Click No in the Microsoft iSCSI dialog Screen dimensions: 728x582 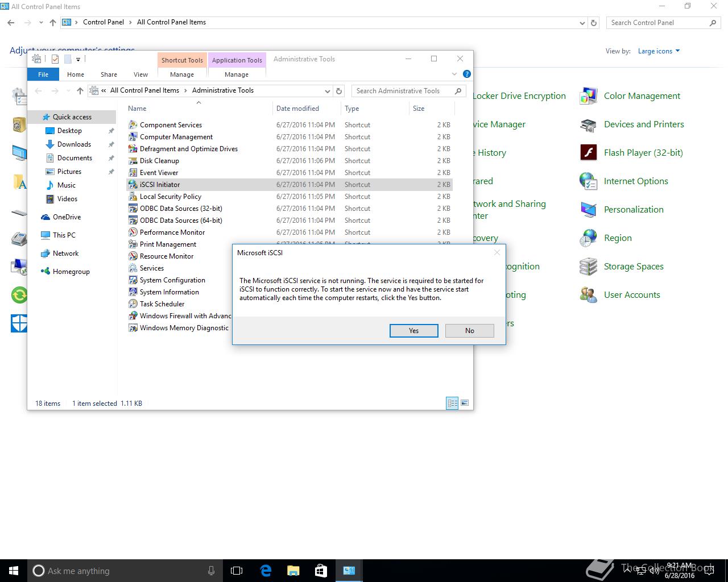pyautogui.click(x=469, y=331)
